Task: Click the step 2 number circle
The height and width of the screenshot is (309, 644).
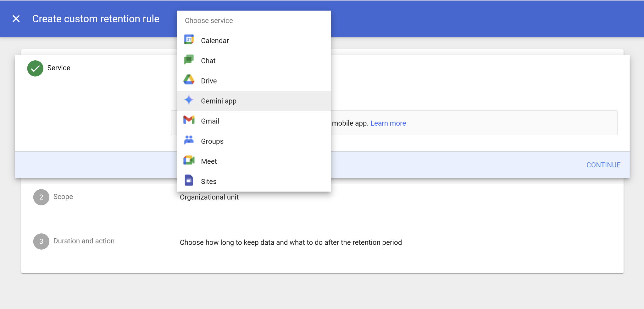Action: point(41,197)
